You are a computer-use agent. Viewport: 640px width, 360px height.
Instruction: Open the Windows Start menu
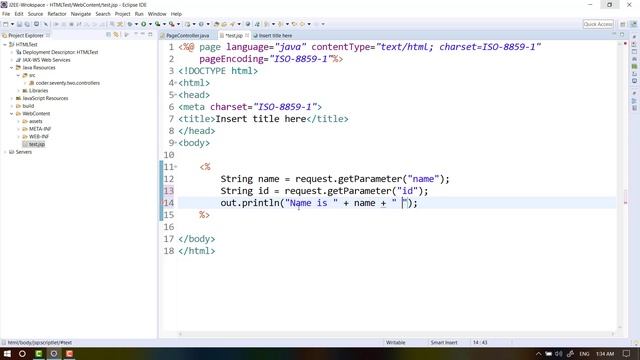click(x=7, y=353)
